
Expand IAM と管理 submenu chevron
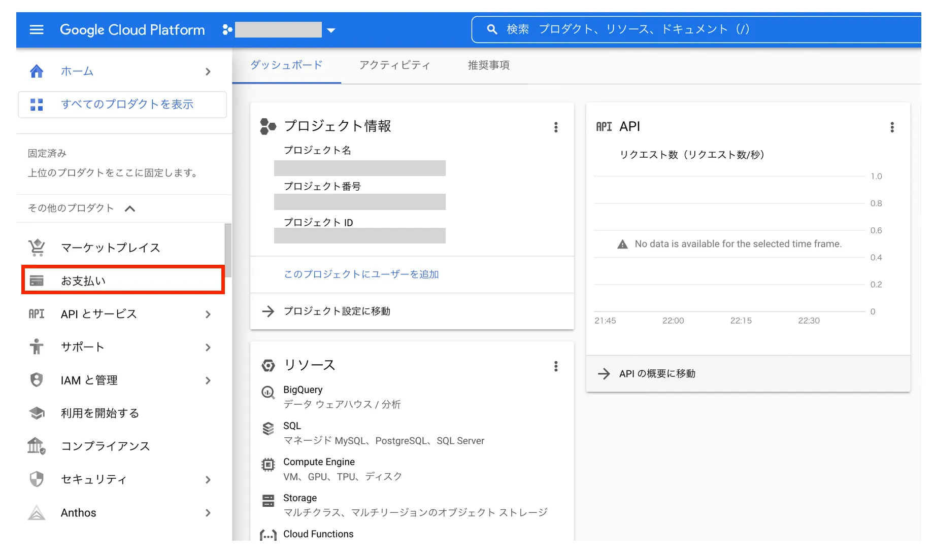[208, 380]
